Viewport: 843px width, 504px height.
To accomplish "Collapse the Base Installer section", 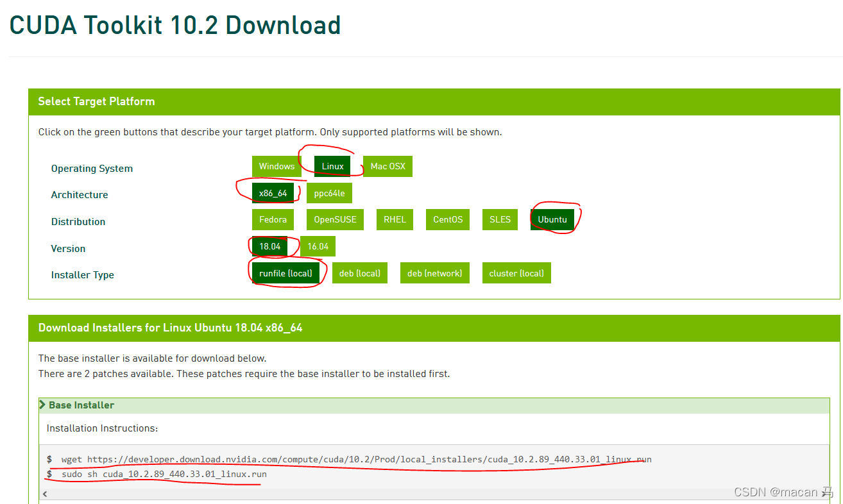I will (434, 405).
